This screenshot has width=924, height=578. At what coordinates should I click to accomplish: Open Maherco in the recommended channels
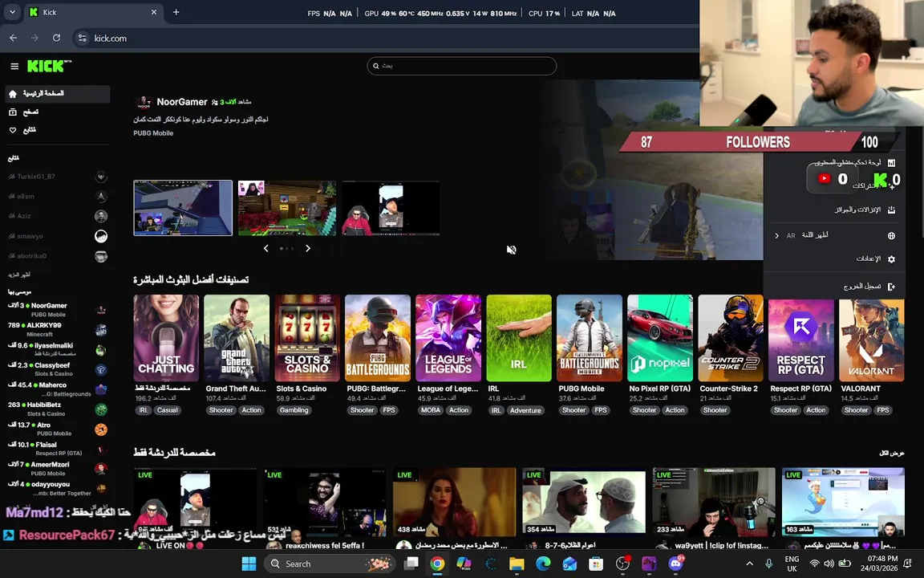(x=58, y=389)
